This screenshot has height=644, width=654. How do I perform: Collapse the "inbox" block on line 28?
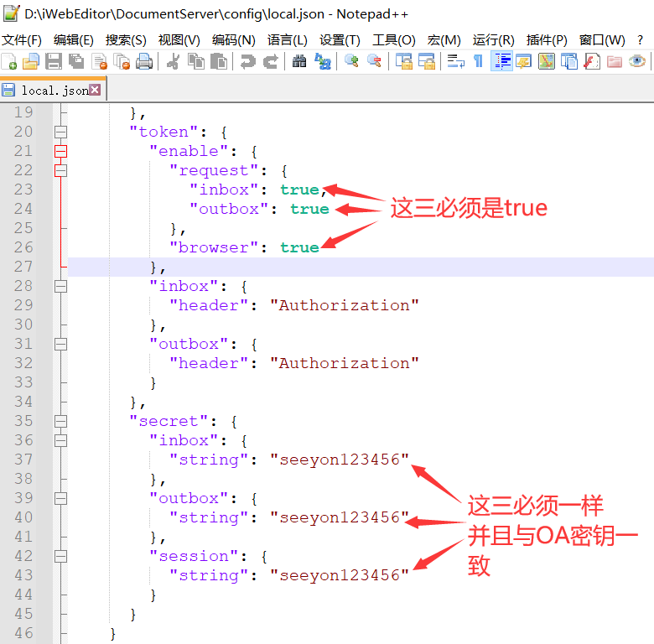click(x=61, y=286)
